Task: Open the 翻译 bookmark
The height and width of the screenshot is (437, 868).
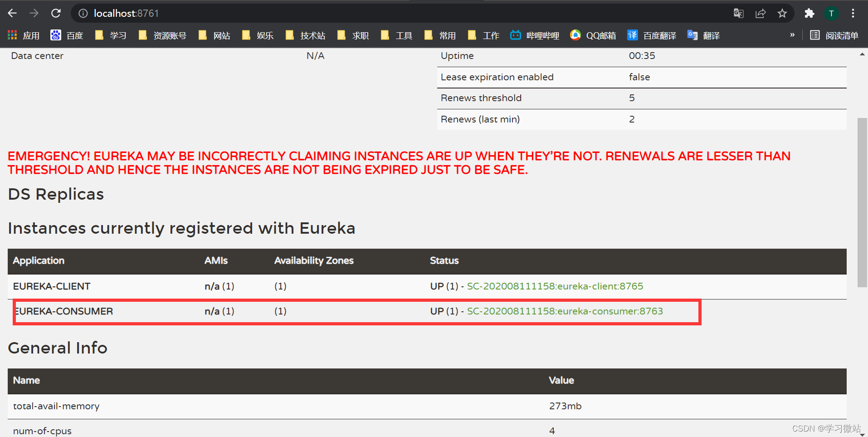Action: click(703, 35)
